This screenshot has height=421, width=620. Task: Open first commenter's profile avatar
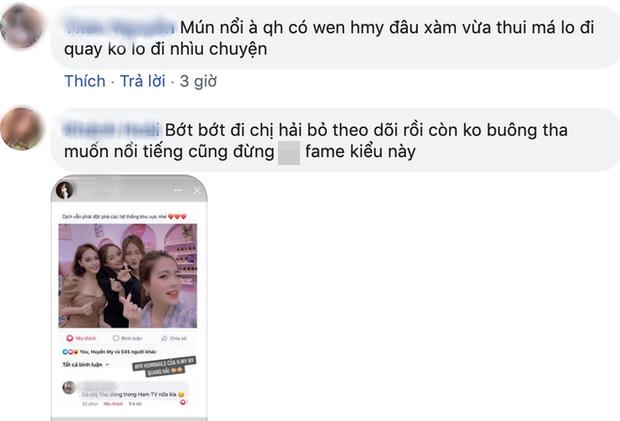click(x=21, y=26)
